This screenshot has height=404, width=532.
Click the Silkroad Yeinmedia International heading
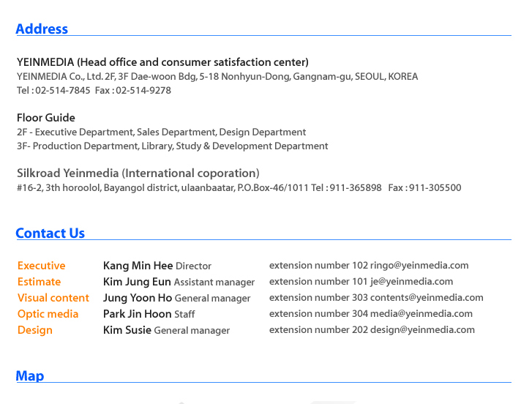click(138, 173)
